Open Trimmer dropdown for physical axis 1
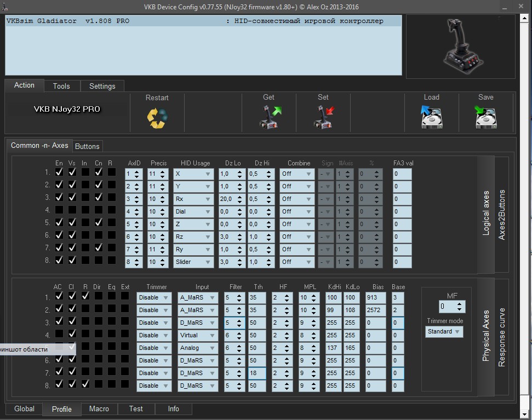This screenshot has width=532, height=420. 154,298
